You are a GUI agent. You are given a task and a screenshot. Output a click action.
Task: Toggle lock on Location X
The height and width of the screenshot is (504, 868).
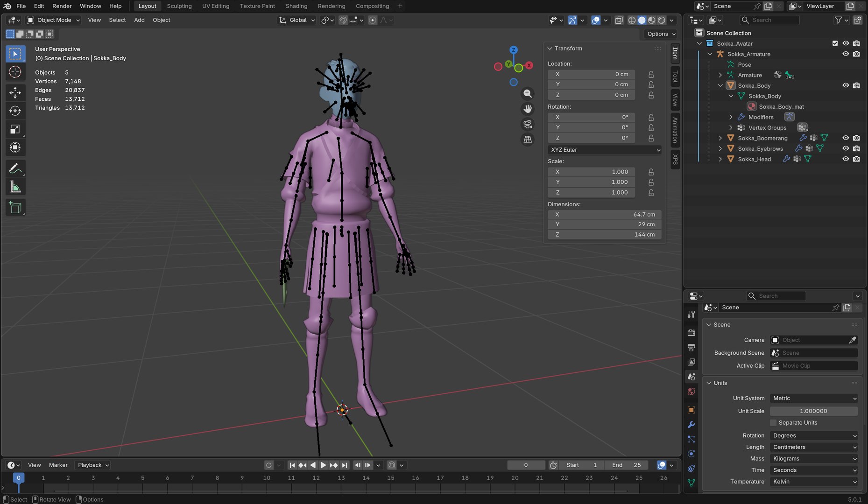(651, 74)
